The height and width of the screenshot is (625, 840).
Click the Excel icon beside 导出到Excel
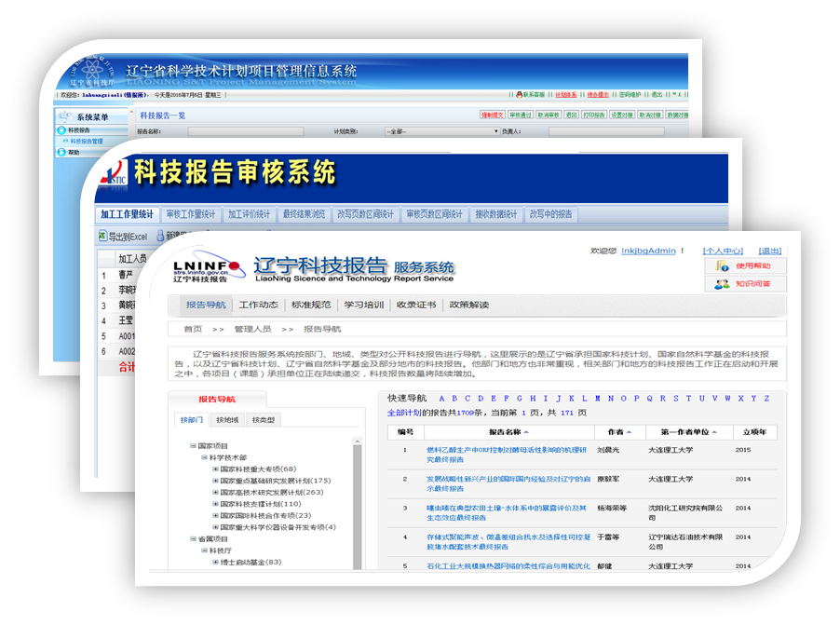pyautogui.click(x=102, y=236)
